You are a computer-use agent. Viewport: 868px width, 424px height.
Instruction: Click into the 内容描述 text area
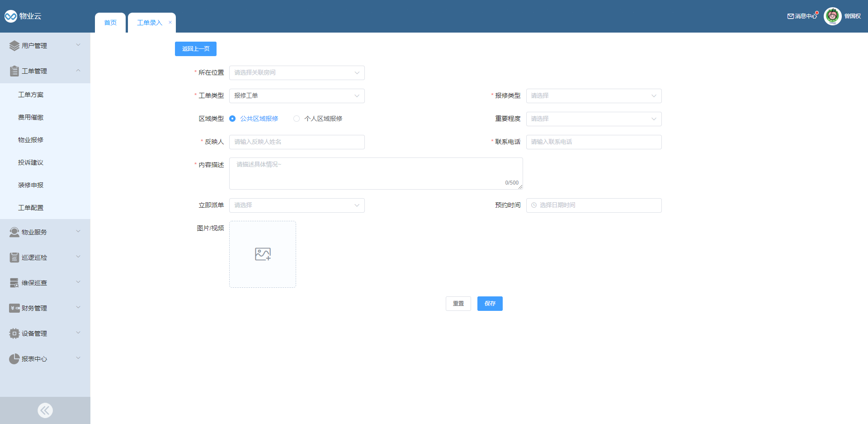(x=376, y=173)
